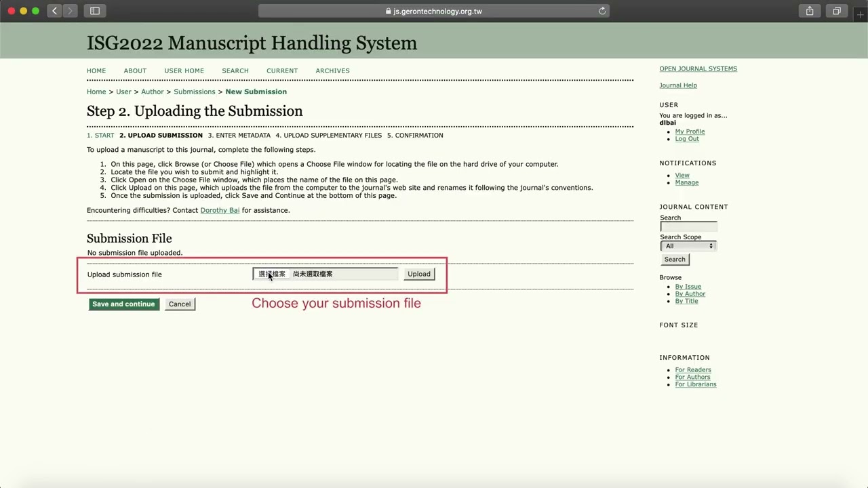Click the 尚未選取檔案 no-file text
This screenshot has width=868, height=488.
tap(313, 274)
